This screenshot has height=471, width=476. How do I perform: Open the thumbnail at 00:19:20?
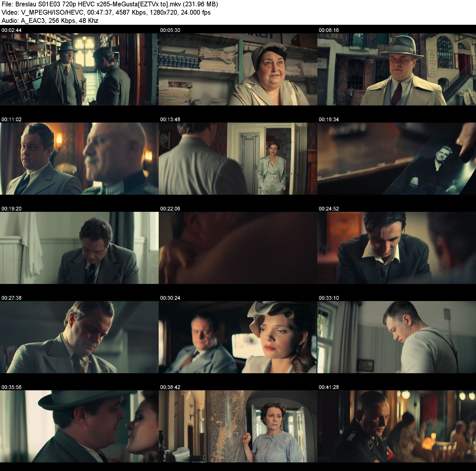click(x=79, y=248)
